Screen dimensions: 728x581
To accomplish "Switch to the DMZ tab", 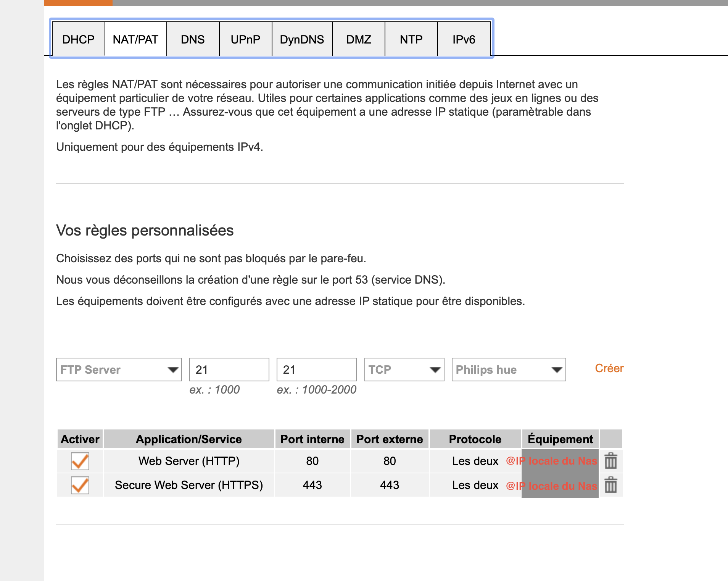I will [x=358, y=39].
